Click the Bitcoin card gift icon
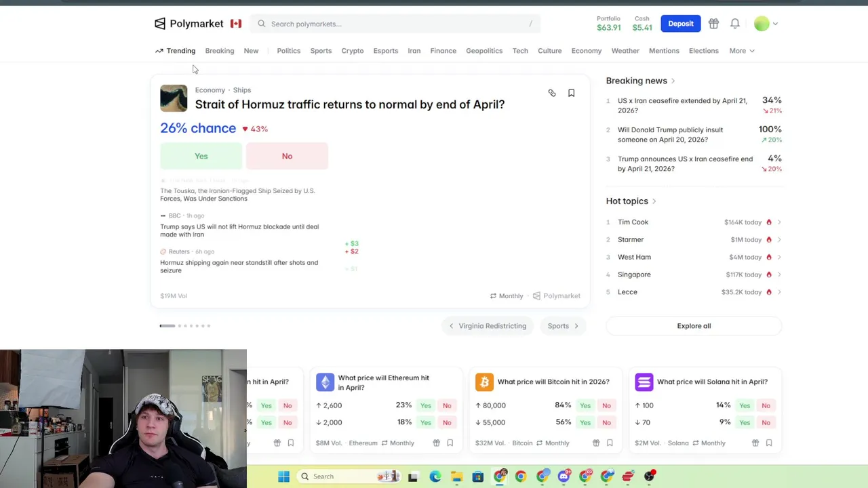This screenshot has height=488, width=868. (596, 443)
